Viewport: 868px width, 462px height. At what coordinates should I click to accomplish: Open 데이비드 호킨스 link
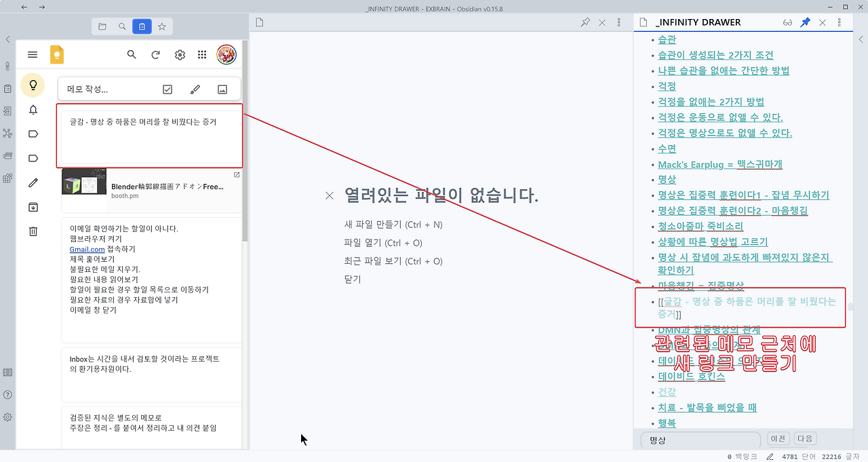[x=691, y=377]
